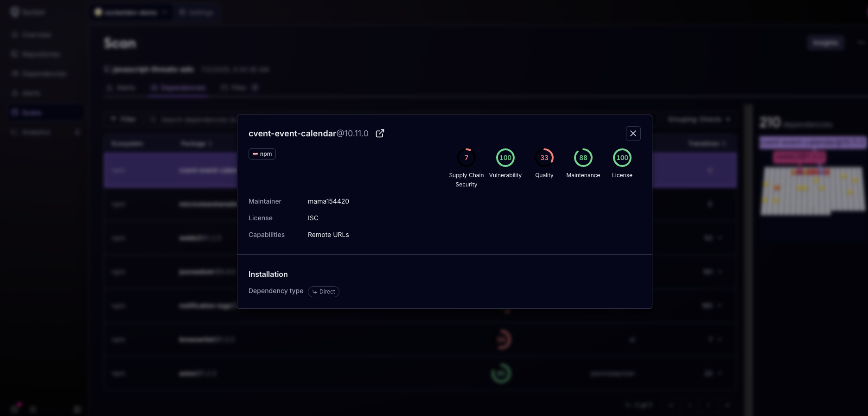The image size is (868, 416).
Task: Click the maintainer name mama154420
Action: coord(328,201)
